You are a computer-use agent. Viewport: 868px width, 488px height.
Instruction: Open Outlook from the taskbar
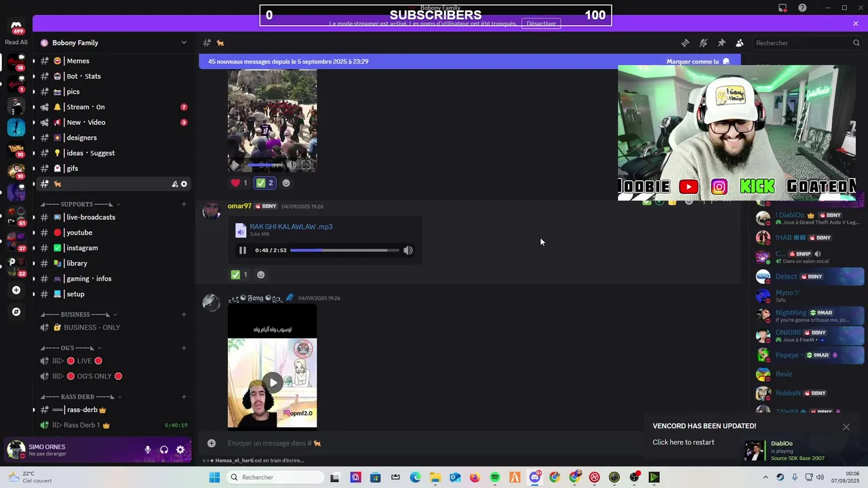click(x=455, y=477)
